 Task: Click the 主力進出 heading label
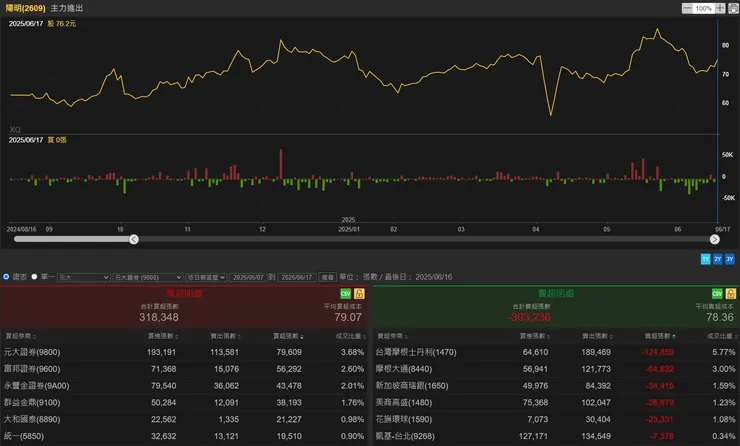point(67,8)
